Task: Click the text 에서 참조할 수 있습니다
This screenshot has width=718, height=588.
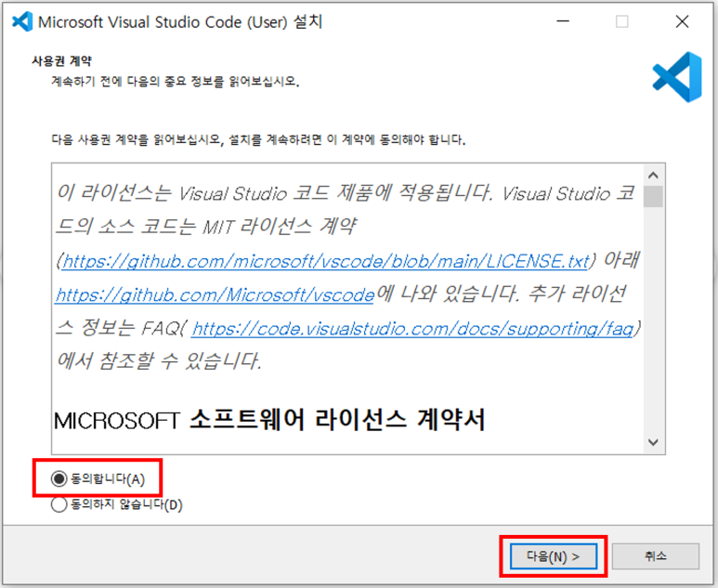Action: click(159, 360)
